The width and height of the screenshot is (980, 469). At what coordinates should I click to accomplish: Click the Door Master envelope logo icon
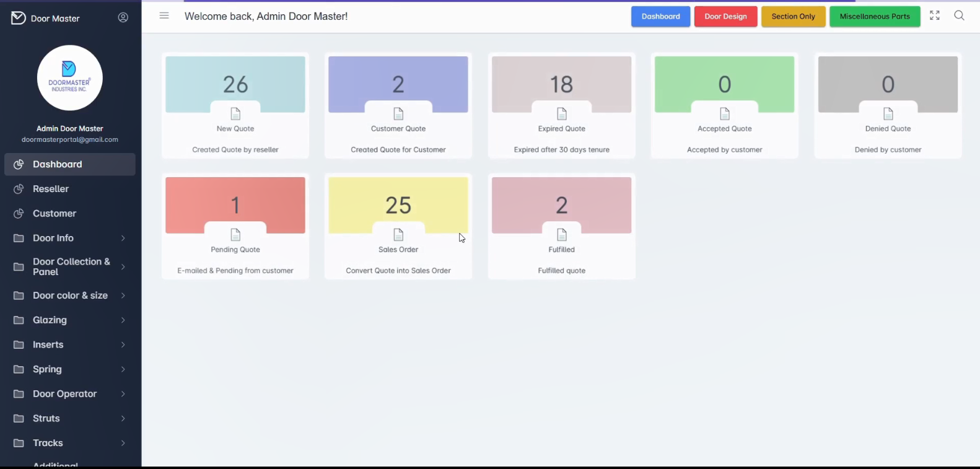coord(19,18)
